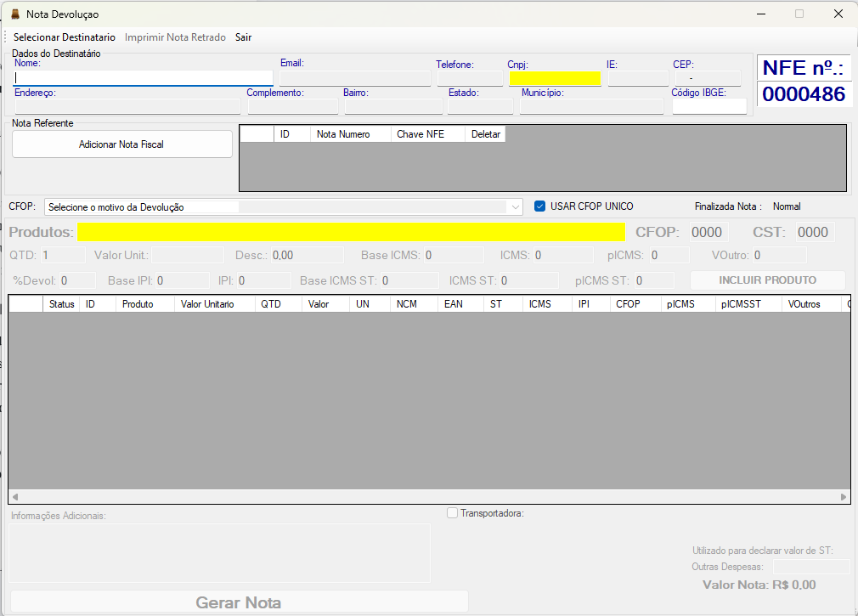Image resolution: width=858 pixels, height=616 pixels.
Task: Click the Status column header in products grid
Action: pos(61,304)
